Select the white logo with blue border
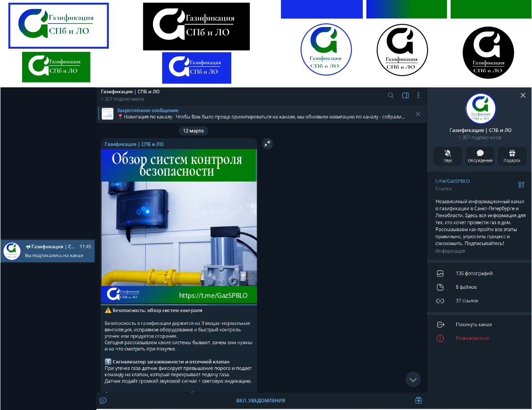 click(x=59, y=26)
